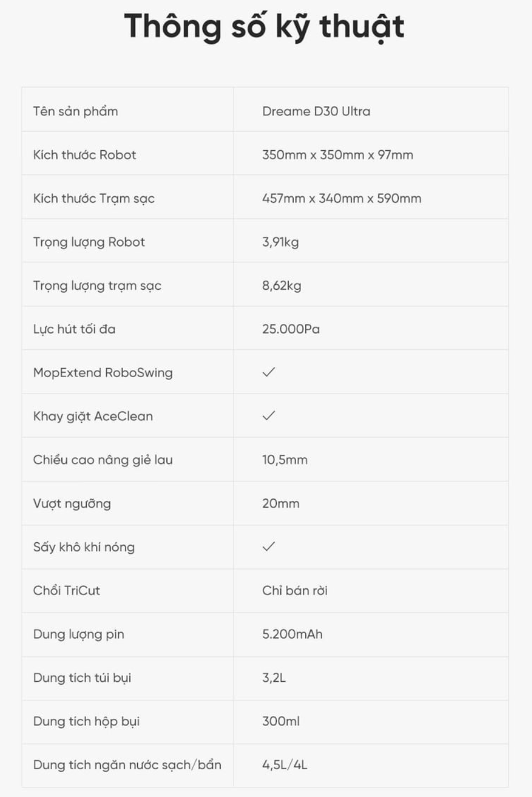Click the Khay giặt AceClean checkmark
The image size is (532, 797).
pos(269,416)
